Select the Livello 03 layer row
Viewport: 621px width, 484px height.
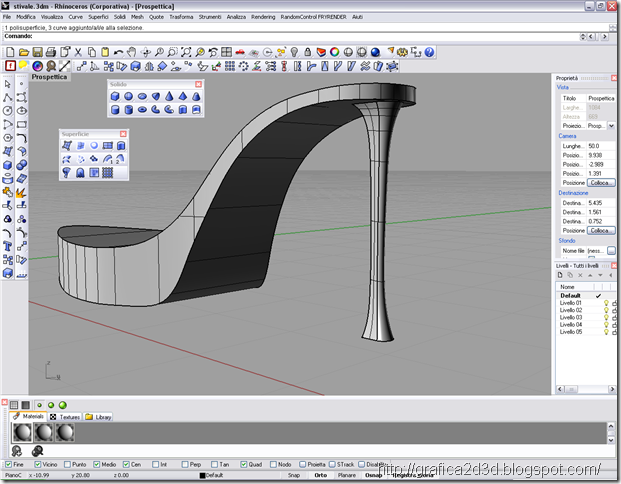(585, 317)
